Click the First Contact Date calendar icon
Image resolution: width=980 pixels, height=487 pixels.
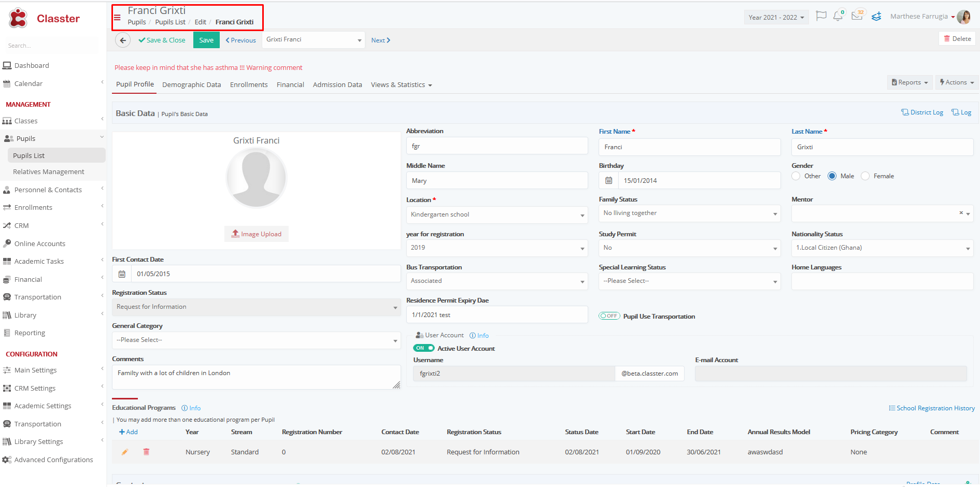[x=122, y=274]
